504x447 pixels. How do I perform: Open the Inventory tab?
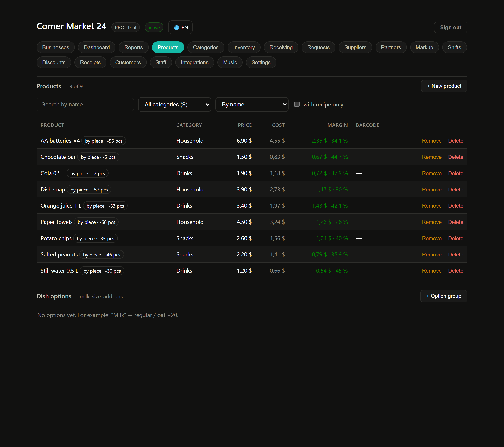(x=244, y=47)
